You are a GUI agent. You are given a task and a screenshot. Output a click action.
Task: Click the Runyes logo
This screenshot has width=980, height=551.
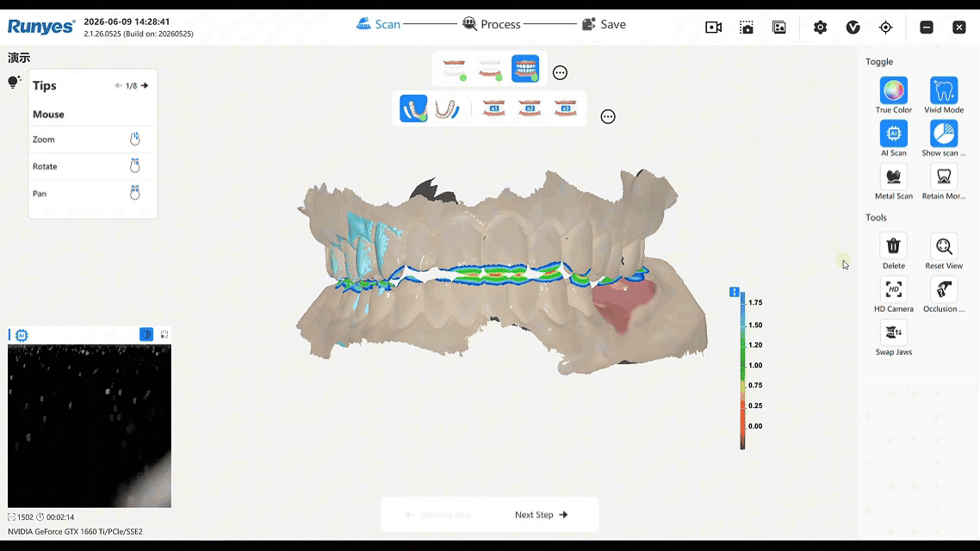click(x=41, y=27)
